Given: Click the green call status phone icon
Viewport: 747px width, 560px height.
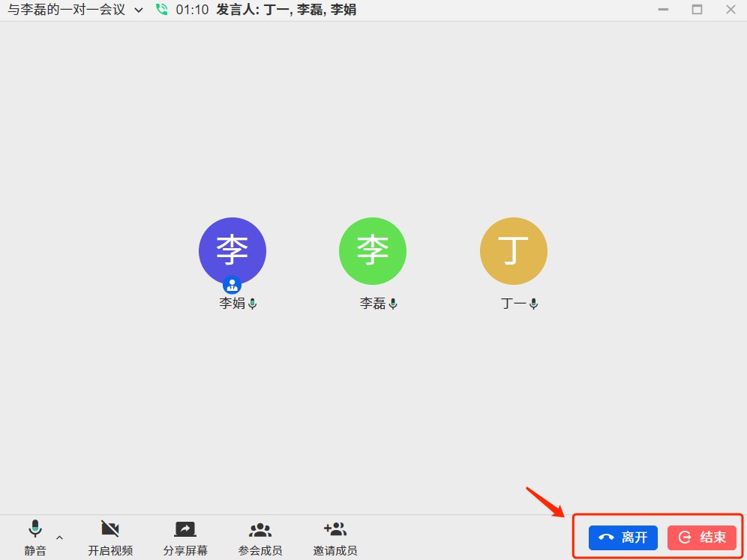Looking at the screenshot, I should [162, 10].
